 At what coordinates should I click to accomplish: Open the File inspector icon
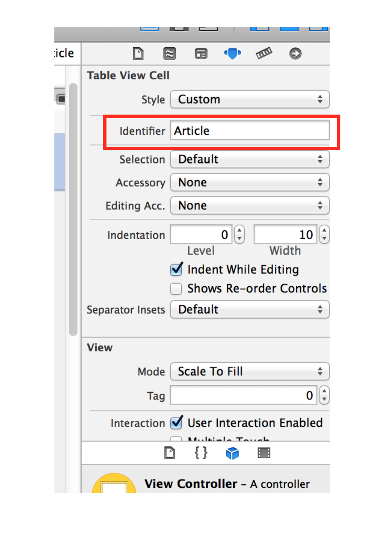tap(139, 54)
